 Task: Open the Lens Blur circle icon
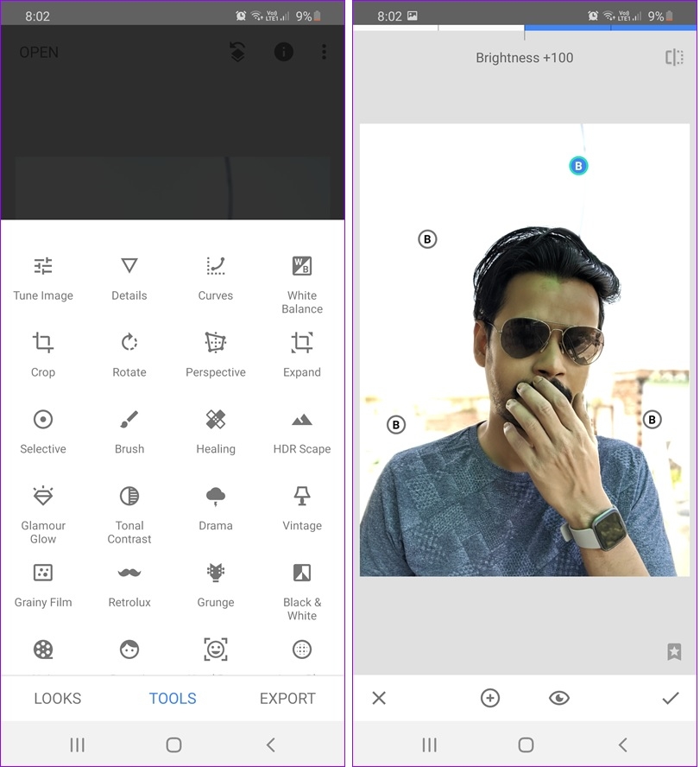point(301,650)
